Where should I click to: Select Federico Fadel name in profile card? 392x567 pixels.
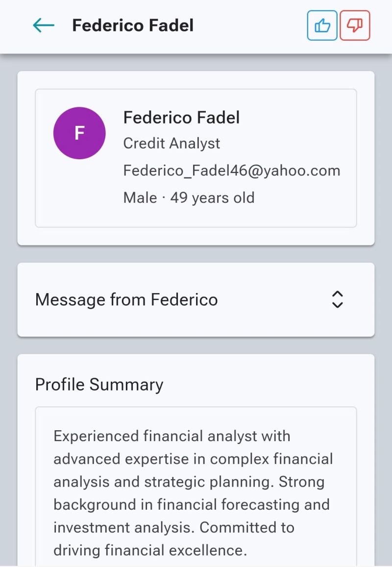pyautogui.click(x=181, y=118)
